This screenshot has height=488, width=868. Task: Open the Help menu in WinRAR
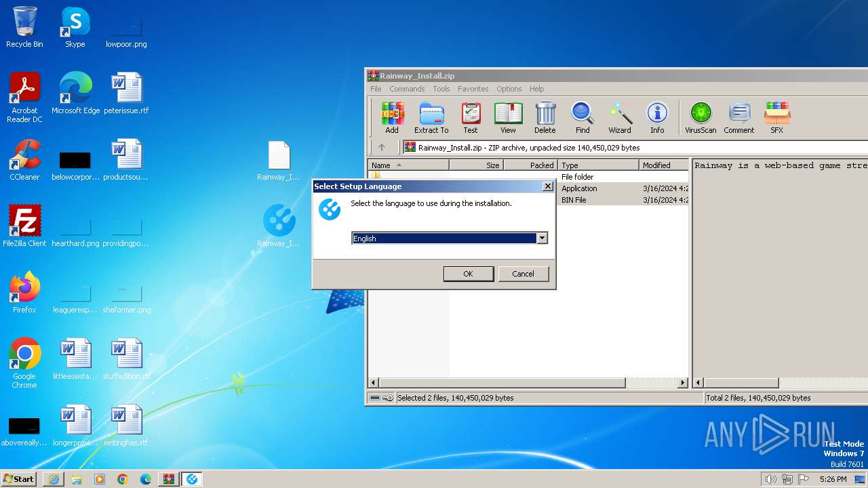tap(536, 89)
